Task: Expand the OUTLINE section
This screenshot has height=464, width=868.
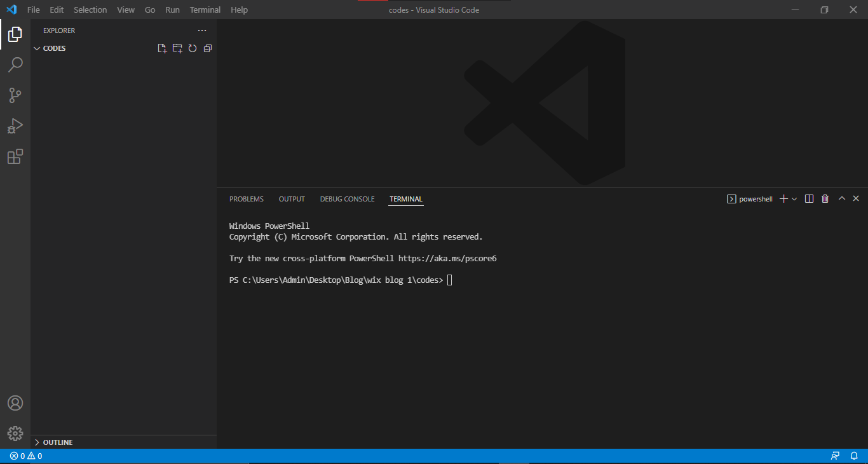Action: pos(123,442)
